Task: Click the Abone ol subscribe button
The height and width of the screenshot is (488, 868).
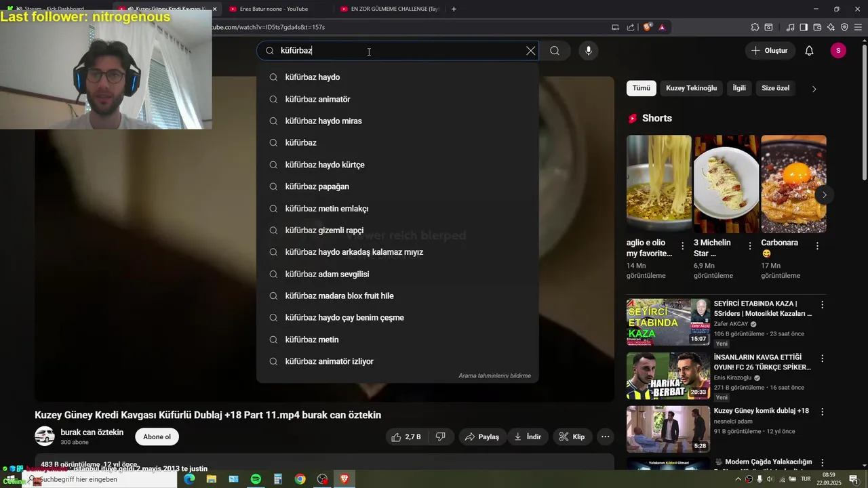Action: [157, 436]
